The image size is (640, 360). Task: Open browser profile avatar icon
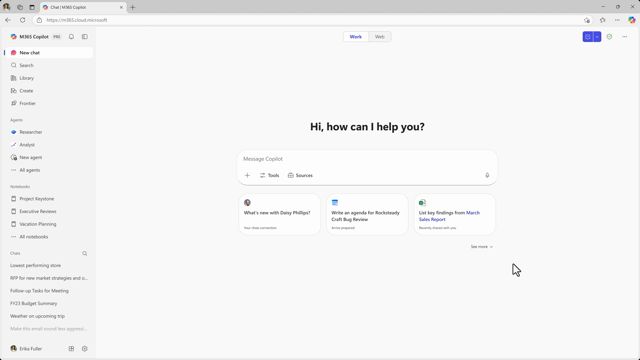[x=7, y=7]
